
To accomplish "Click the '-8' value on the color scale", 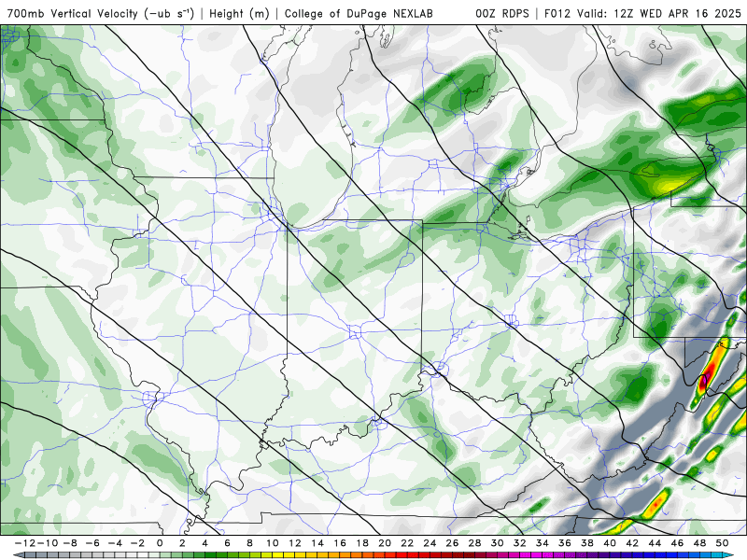I will tap(70, 543).
